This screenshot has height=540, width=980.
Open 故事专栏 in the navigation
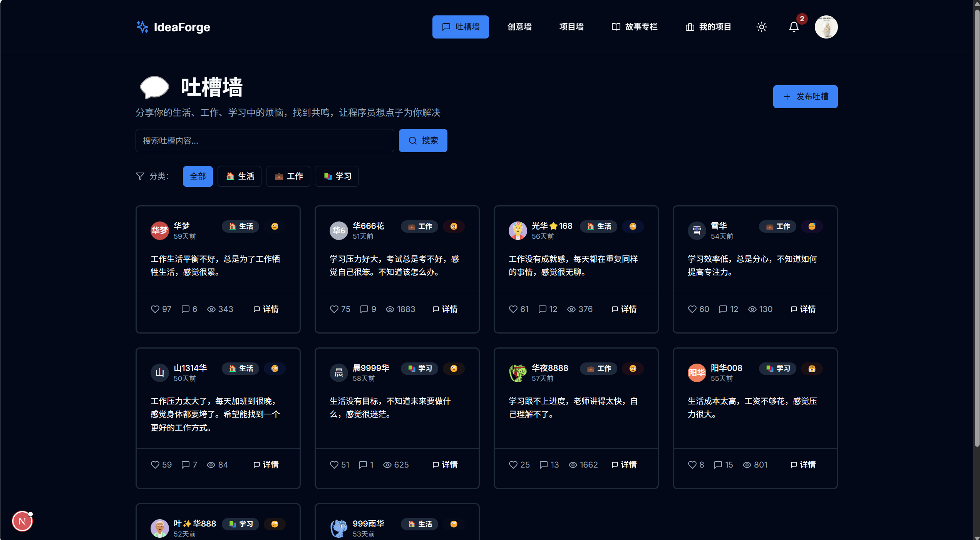[634, 27]
